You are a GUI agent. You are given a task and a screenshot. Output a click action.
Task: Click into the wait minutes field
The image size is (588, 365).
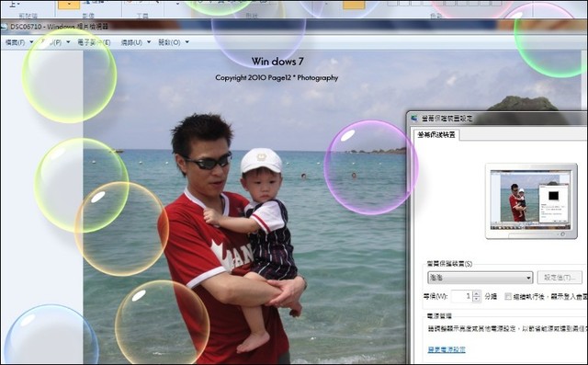tap(462, 296)
